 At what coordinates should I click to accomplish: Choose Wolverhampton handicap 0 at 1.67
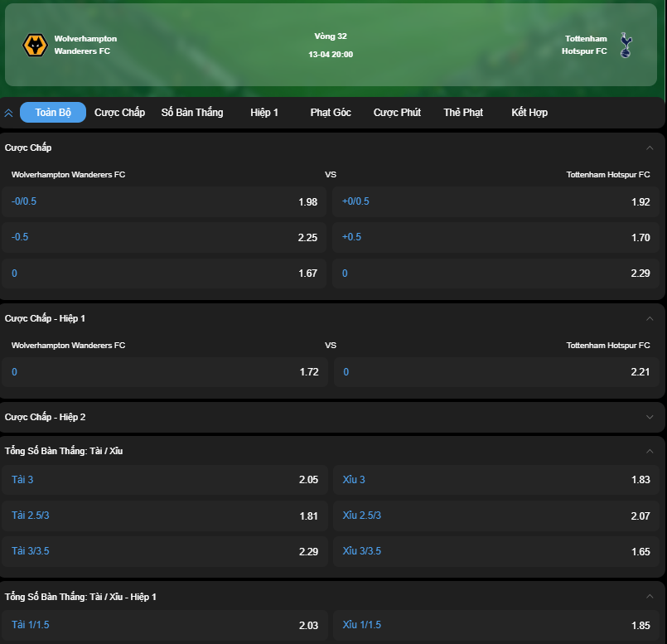(x=164, y=274)
